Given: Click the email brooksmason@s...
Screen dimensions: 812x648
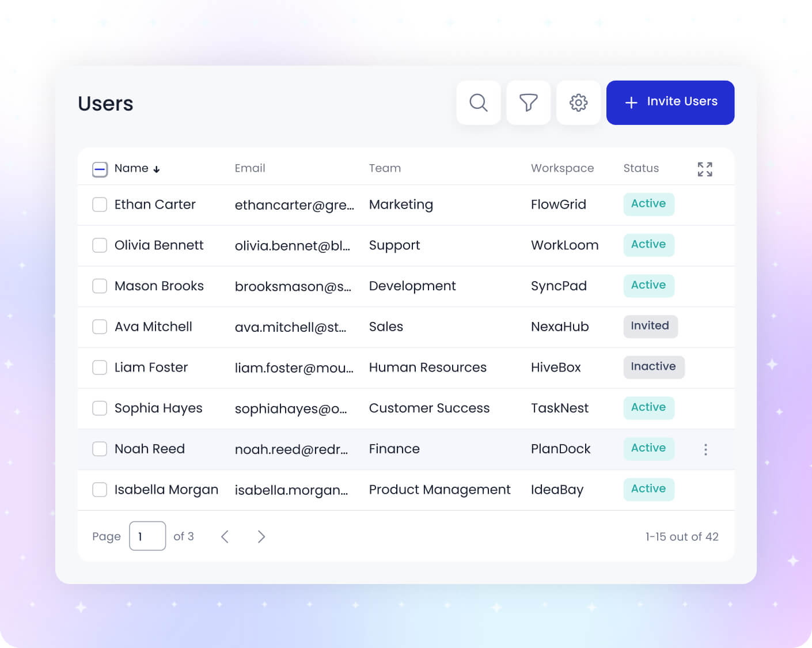Looking at the screenshot, I should click(x=293, y=286).
